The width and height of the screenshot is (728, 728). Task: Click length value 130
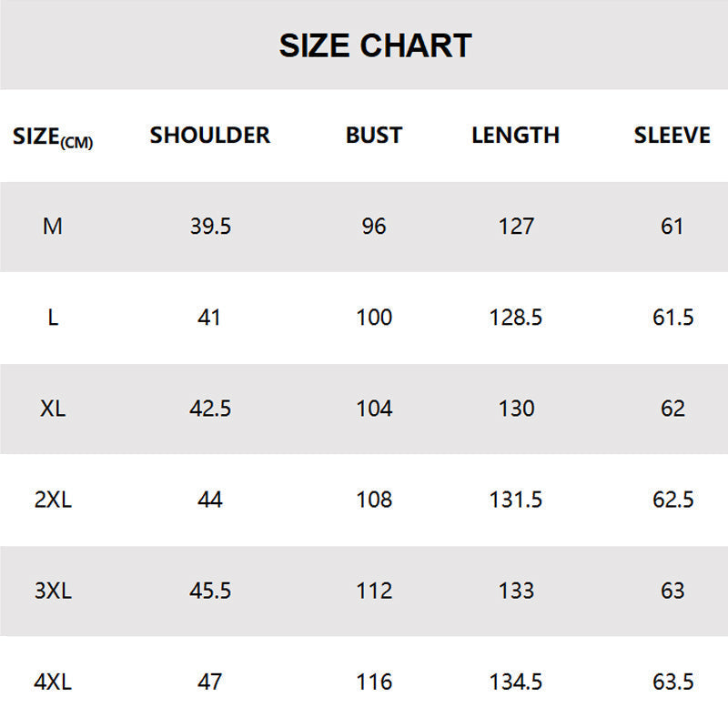516,409
